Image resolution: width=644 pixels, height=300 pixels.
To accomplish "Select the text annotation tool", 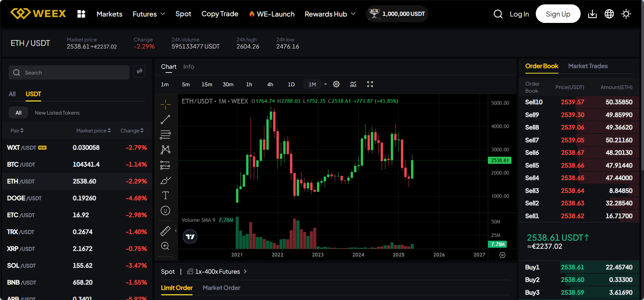I will [x=165, y=196].
